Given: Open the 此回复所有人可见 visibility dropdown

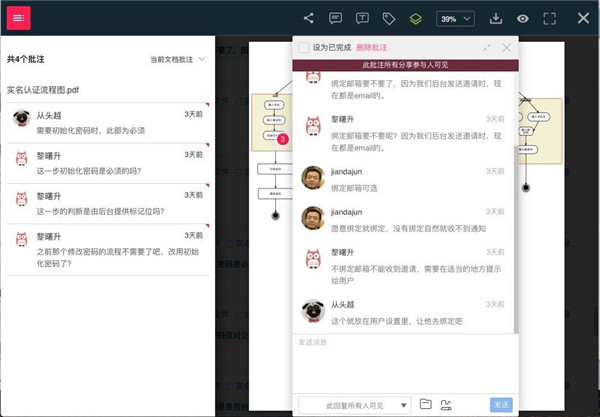Looking at the screenshot, I should (x=354, y=404).
